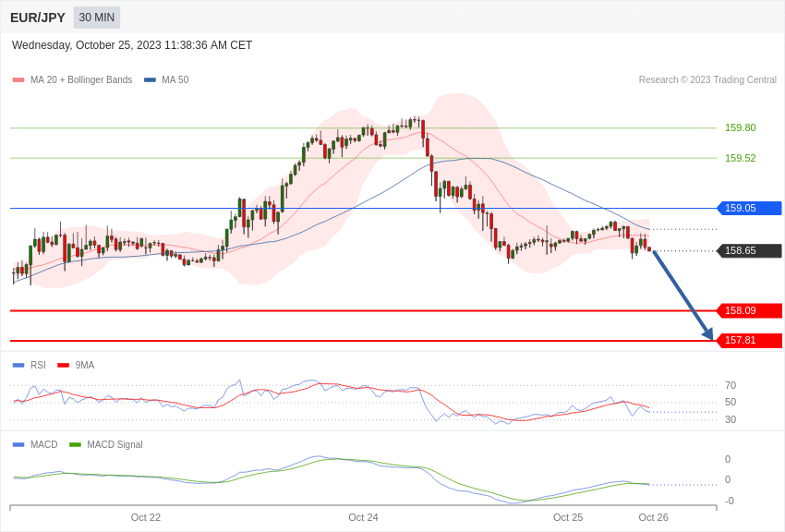
Task: Click the RSI 50 axis label
Action: [x=731, y=402]
